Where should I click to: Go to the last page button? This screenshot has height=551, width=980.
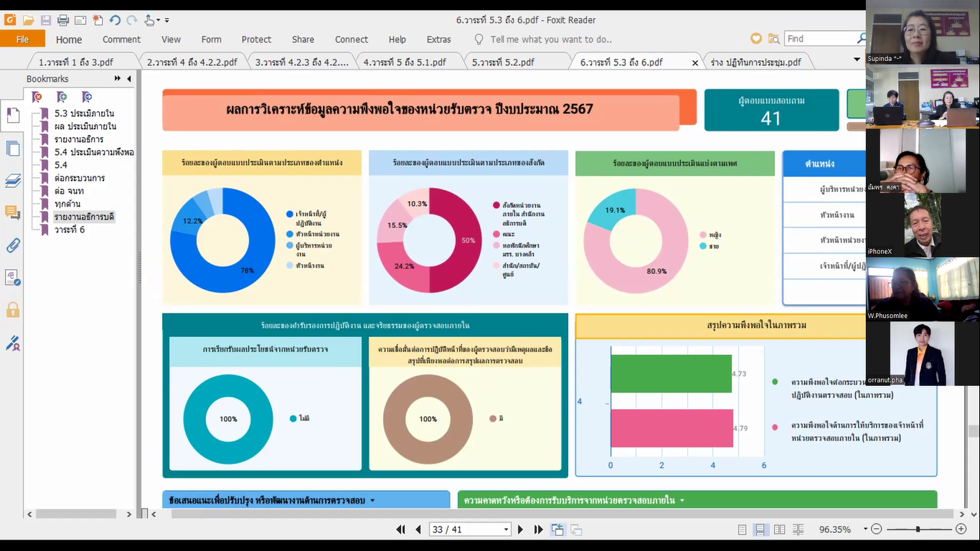coord(539,529)
